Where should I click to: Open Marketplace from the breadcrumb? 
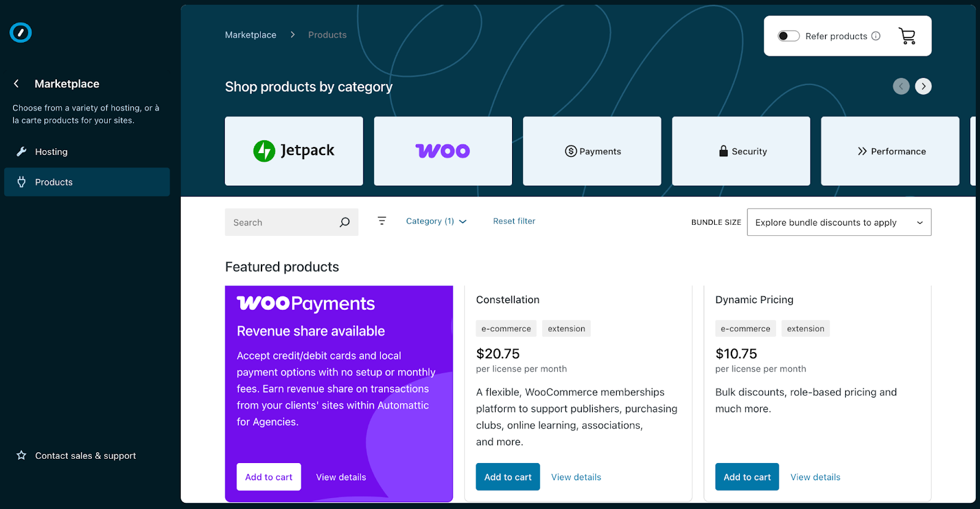[250, 34]
